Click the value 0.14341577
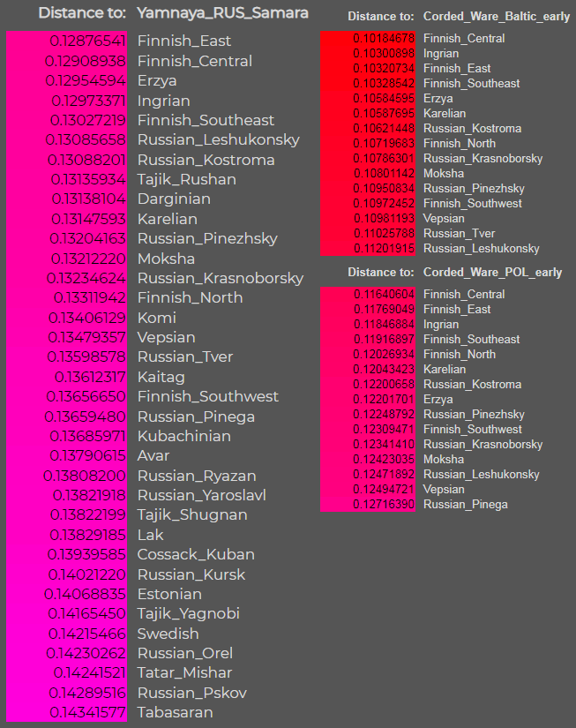Viewport: 576px width, 728px height. pos(87,713)
